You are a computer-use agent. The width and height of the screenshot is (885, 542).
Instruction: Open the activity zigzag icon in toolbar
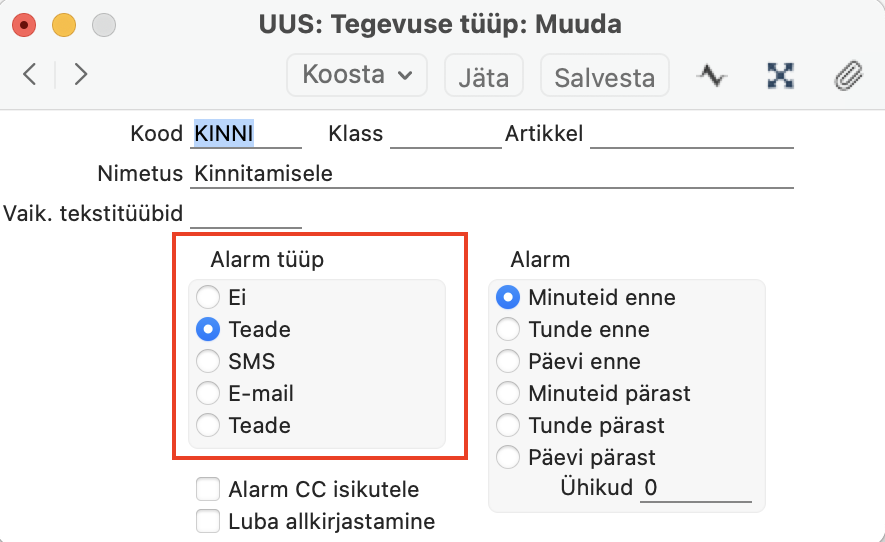tap(711, 75)
